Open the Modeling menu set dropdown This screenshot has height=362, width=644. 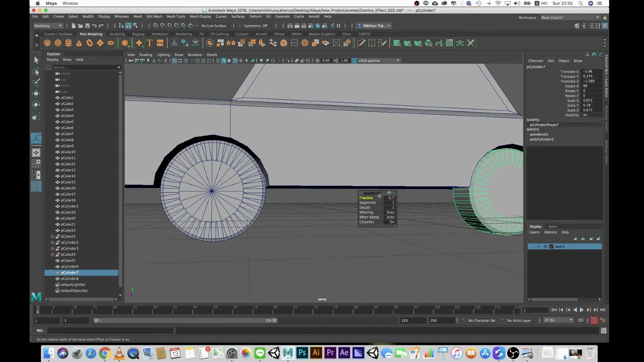pos(48,26)
